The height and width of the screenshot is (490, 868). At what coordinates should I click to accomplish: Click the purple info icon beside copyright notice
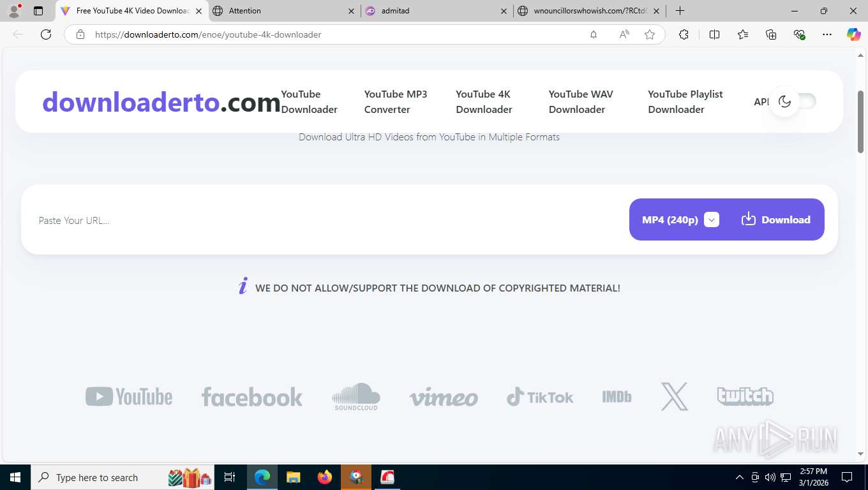pyautogui.click(x=243, y=286)
